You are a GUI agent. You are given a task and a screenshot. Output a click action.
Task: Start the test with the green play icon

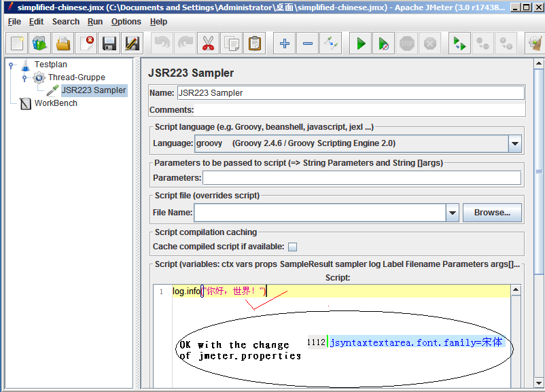pos(359,43)
